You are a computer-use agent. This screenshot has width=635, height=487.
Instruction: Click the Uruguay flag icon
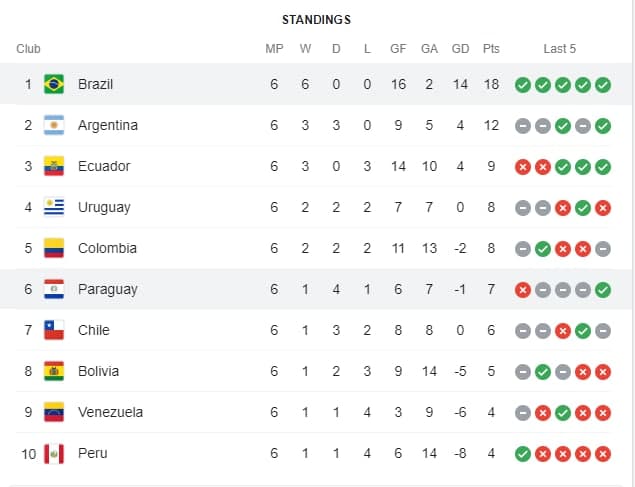pyautogui.click(x=54, y=207)
